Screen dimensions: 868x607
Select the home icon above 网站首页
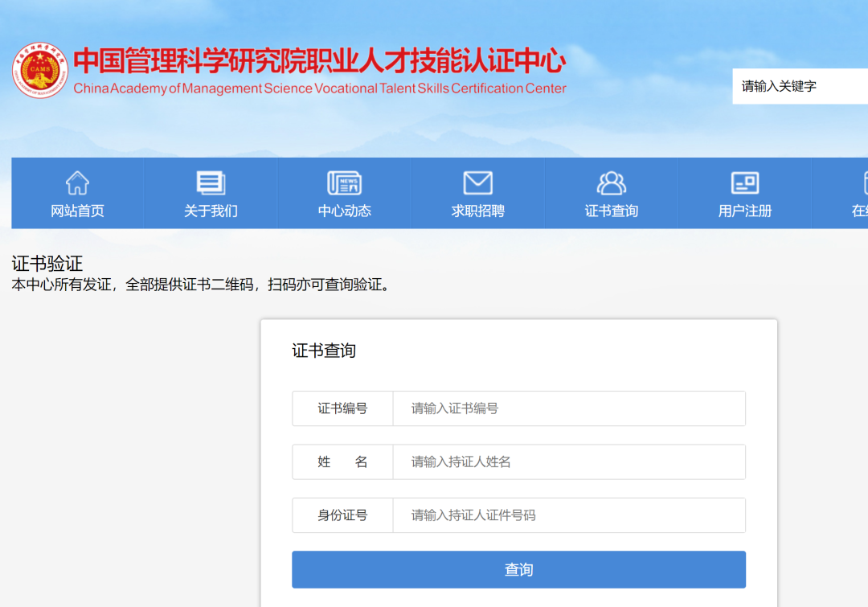tap(76, 183)
